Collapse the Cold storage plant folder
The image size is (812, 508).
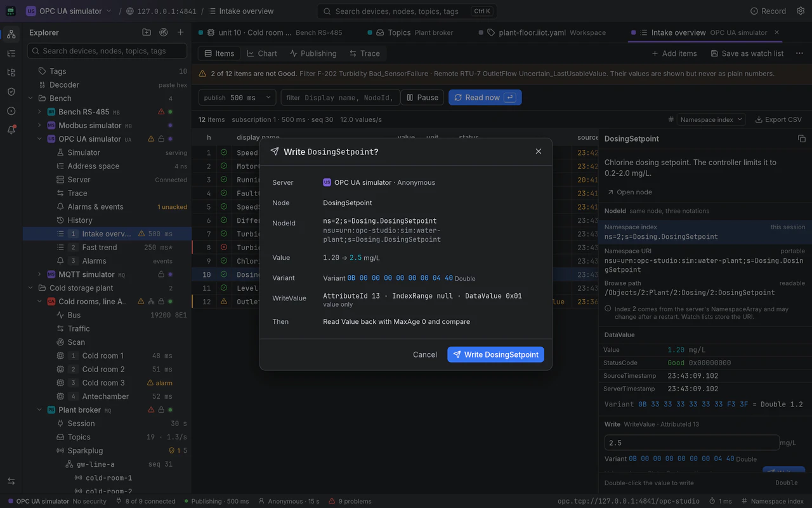(31, 288)
